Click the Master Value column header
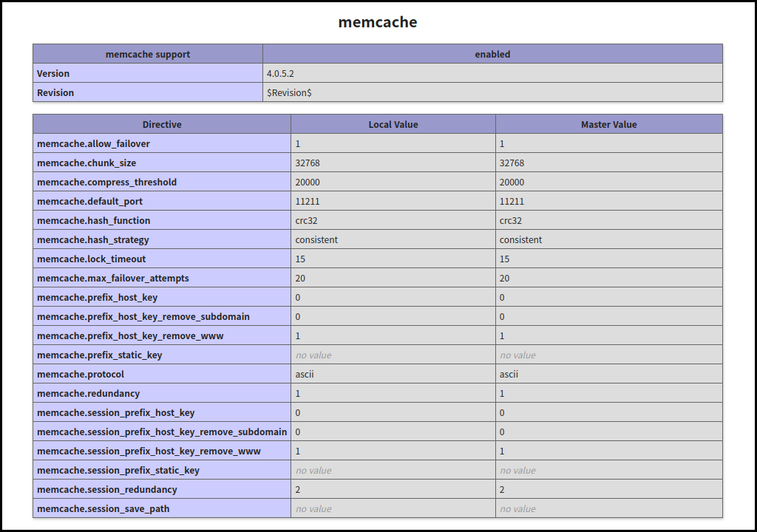The width and height of the screenshot is (757, 532). (x=609, y=124)
